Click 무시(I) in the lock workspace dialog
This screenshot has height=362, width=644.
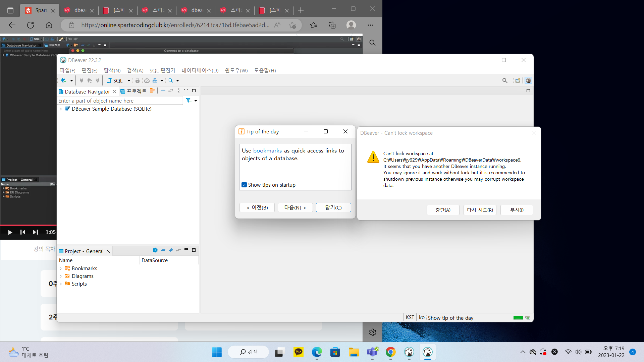(517, 210)
